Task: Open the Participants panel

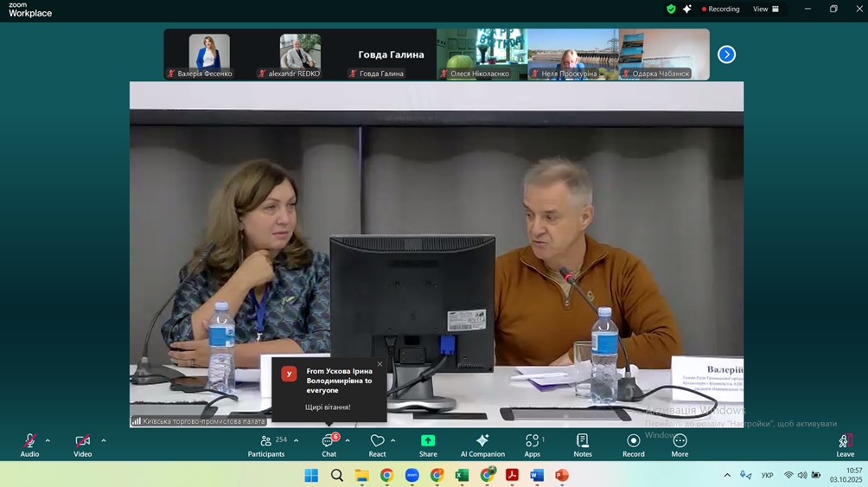Action: coord(266,441)
